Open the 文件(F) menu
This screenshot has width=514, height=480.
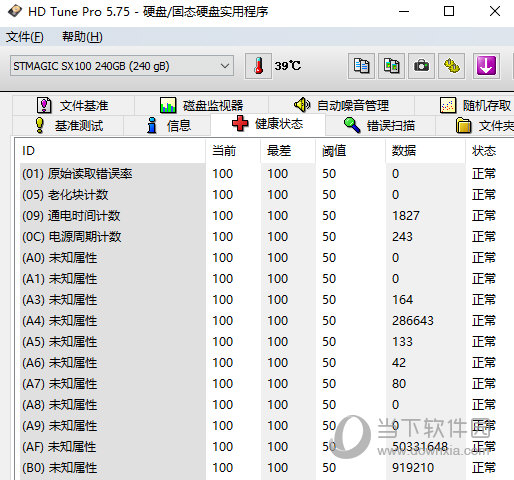(x=25, y=37)
